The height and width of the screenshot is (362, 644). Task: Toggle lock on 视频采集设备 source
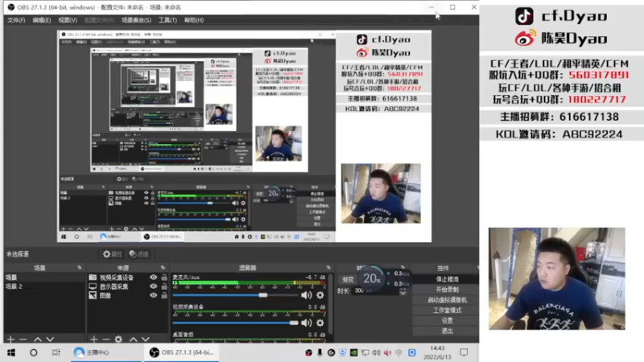click(164, 278)
